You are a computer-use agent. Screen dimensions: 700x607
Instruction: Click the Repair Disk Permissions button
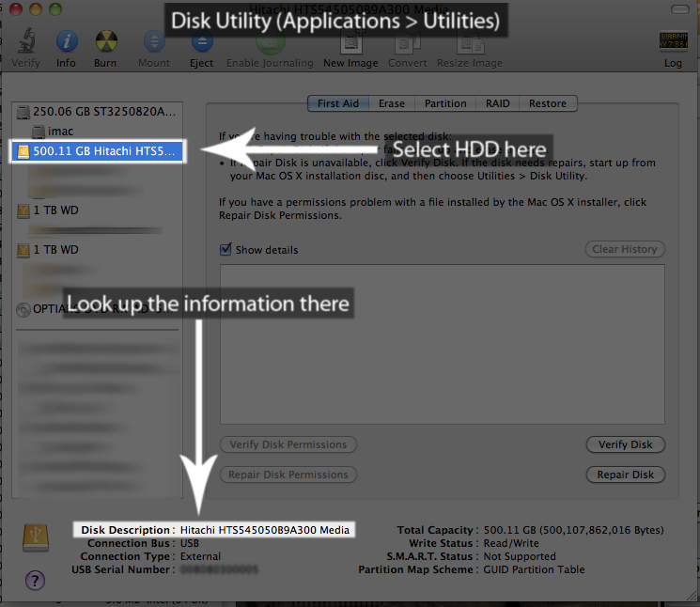(288, 475)
